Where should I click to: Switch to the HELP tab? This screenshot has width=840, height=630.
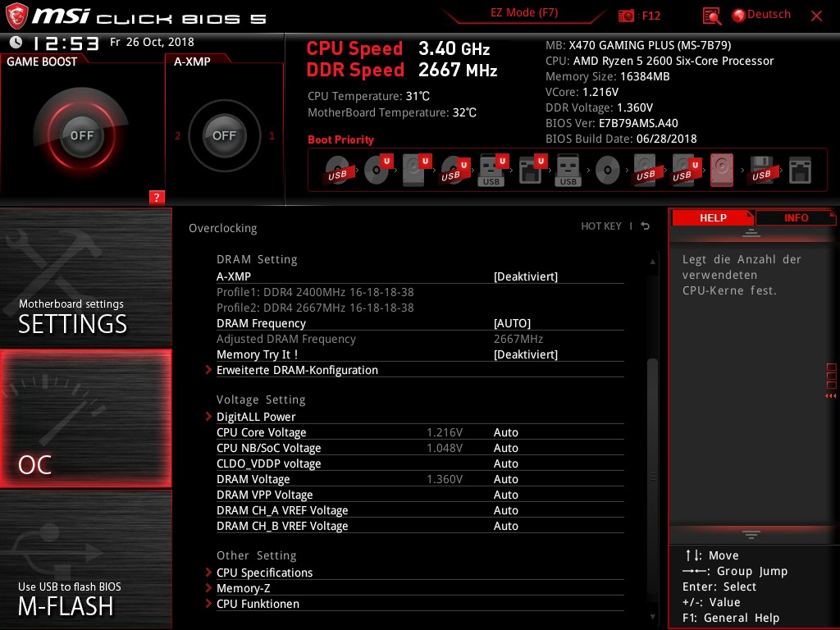pyautogui.click(x=713, y=217)
